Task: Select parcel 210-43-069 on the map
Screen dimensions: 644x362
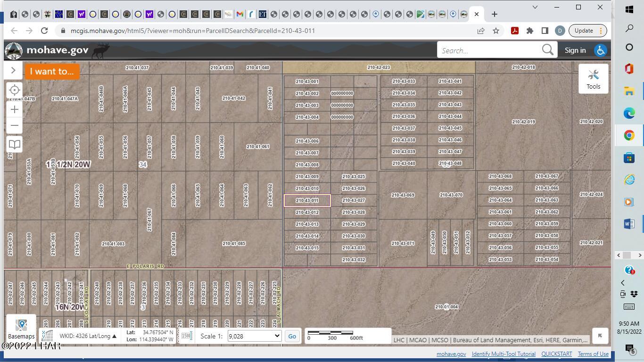Action: coord(403,195)
